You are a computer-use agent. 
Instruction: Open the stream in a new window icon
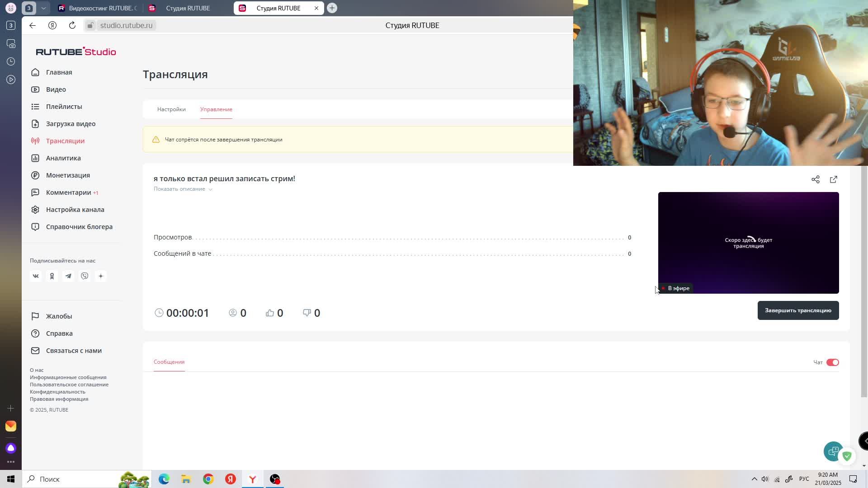point(833,179)
